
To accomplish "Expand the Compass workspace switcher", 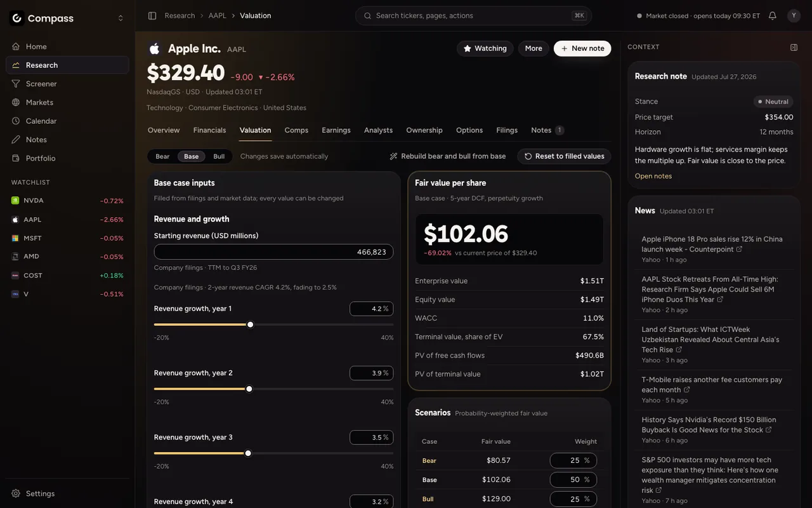I will (x=121, y=18).
